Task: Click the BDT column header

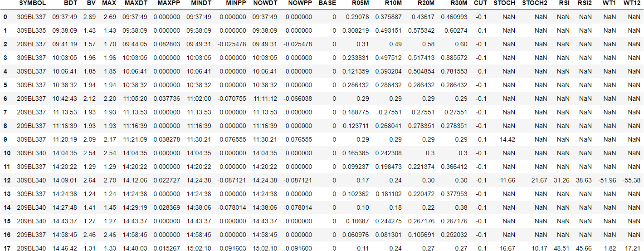Action: pyautogui.click(x=71, y=3)
